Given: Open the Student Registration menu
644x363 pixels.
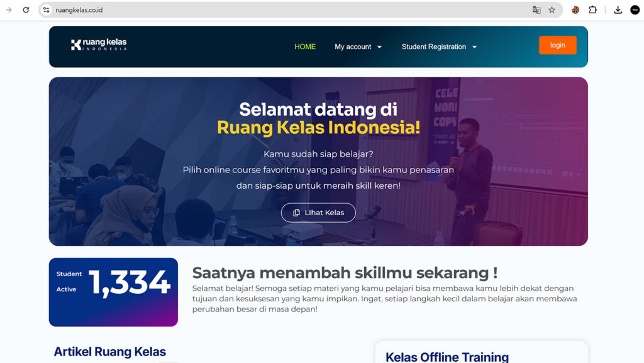Looking at the screenshot, I should point(434,47).
